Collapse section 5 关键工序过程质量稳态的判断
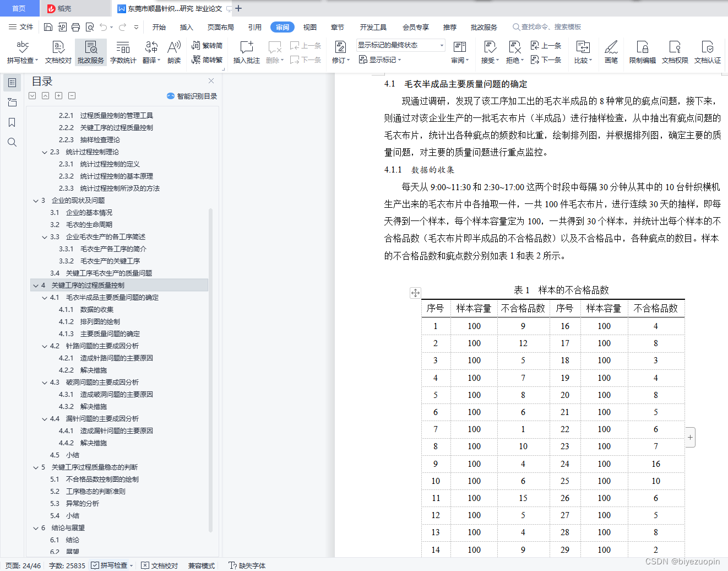This screenshot has width=728, height=571. tap(36, 467)
